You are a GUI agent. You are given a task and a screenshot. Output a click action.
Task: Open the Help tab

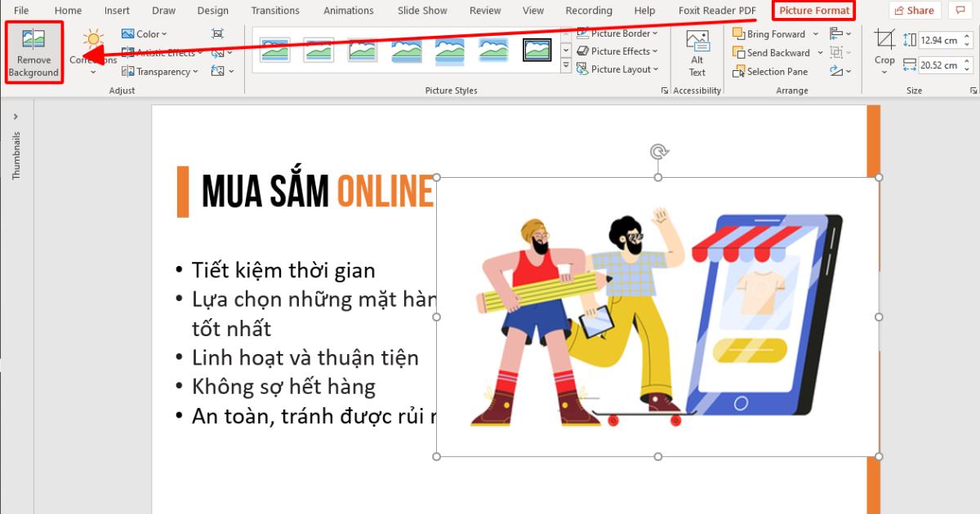644,11
